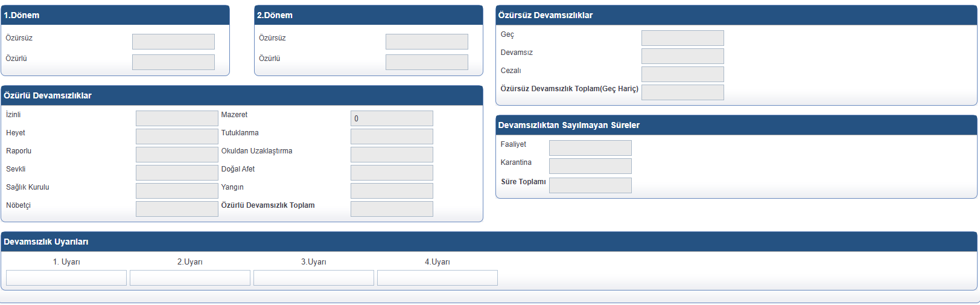Click the Özürlü Devamsızlık Toplam field
Screen dimensions: 980x305
pyautogui.click(x=392, y=209)
